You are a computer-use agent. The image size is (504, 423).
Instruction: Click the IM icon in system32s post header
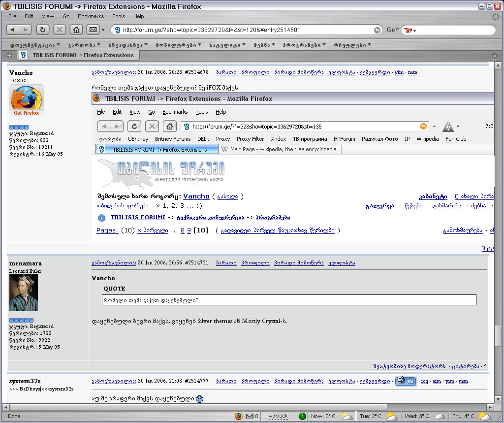click(x=405, y=381)
